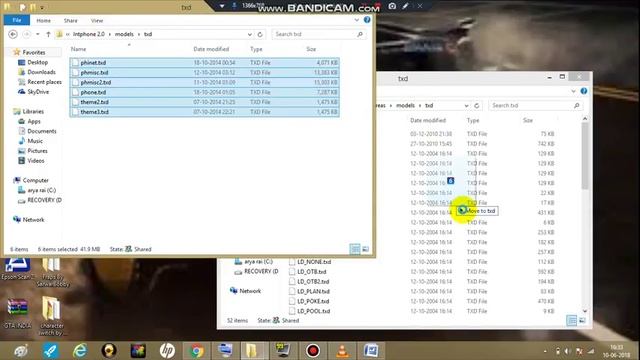Viewport: 640px width, 360px height.
Task: Click the Forward navigation arrow
Action: tap(27, 34)
